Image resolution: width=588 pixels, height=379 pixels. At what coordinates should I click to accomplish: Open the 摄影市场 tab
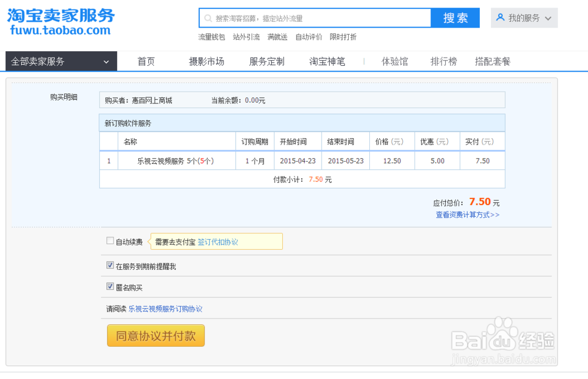tap(206, 62)
